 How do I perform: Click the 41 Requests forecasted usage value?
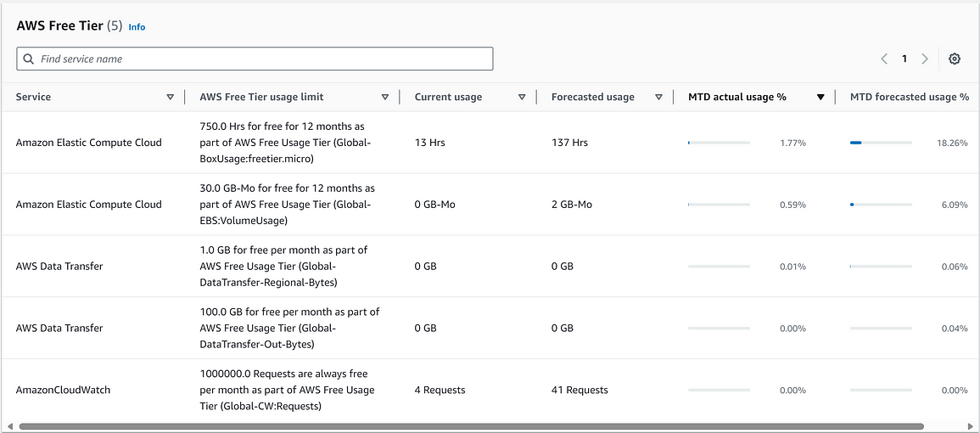click(580, 390)
